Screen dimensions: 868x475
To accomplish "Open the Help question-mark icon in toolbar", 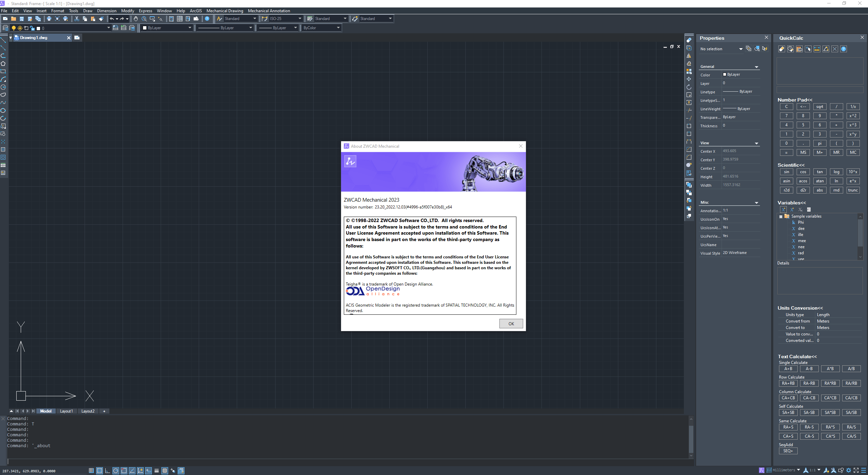I will pos(207,19).
